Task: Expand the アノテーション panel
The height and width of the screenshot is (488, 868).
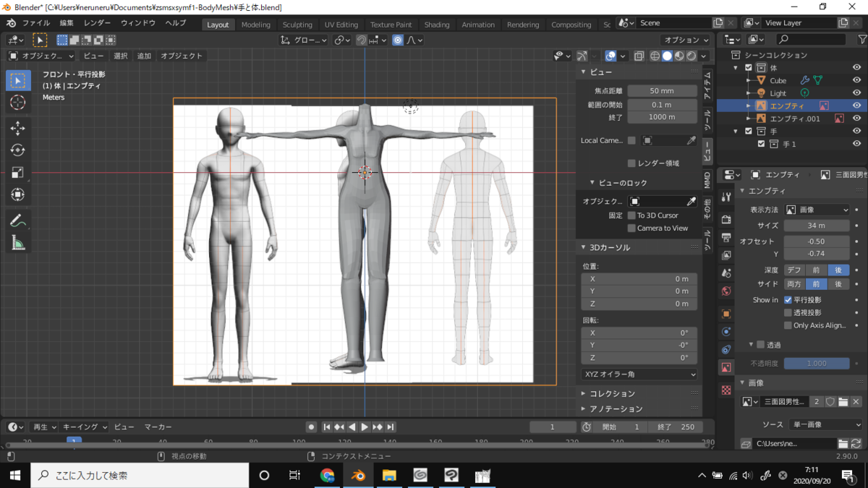Action: pos(616,408)
